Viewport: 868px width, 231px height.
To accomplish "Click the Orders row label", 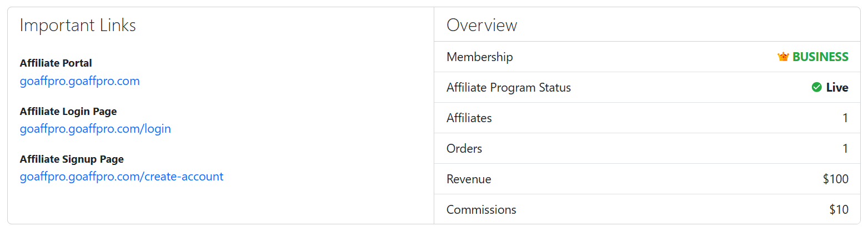I will [464, 148].
